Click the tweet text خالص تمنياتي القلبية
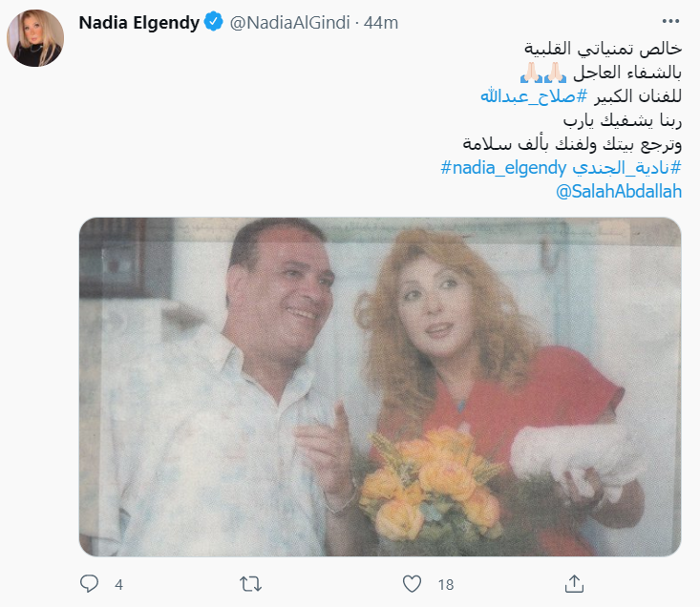700x607 pixels. [603, 48]
